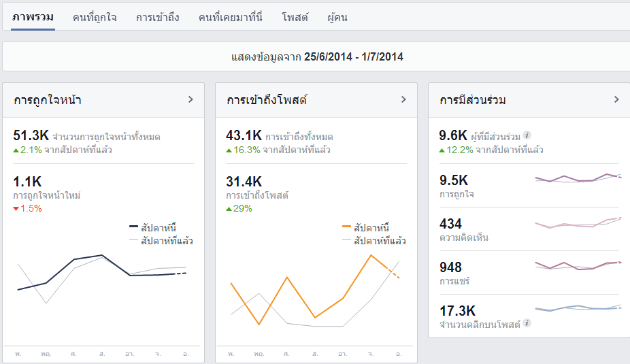Open the 948 การแชร์ sparkline chart

click(x=578, y=265)
